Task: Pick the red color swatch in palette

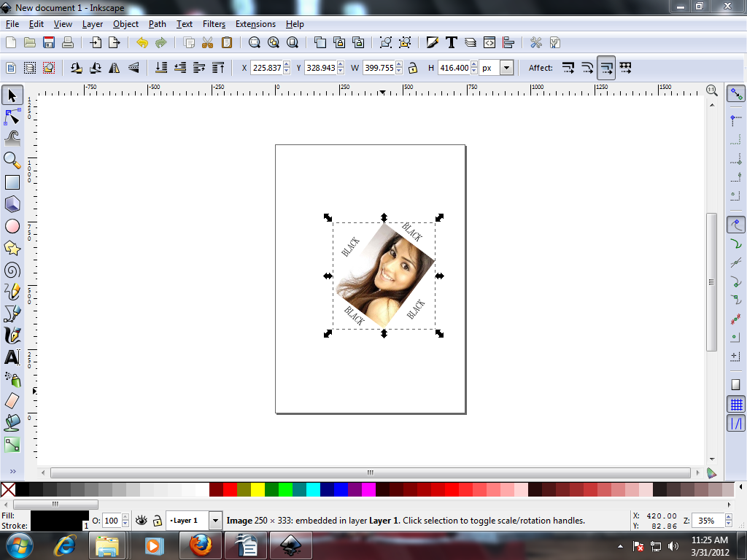Action: point(231,489)
